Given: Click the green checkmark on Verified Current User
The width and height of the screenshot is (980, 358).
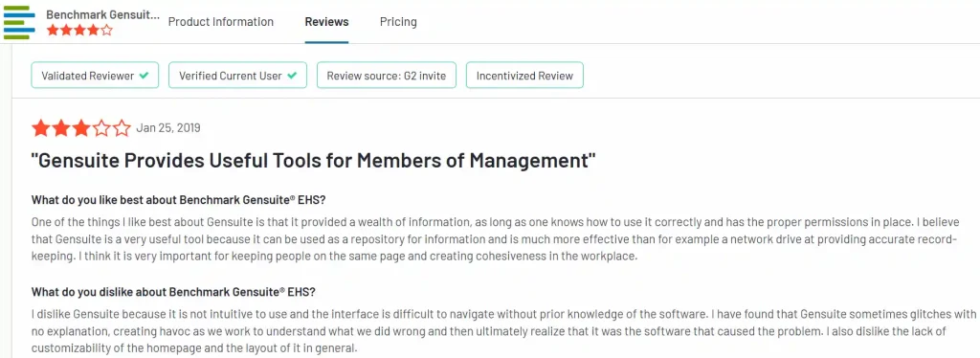Looking at the screenshot, I should [292, 76].
